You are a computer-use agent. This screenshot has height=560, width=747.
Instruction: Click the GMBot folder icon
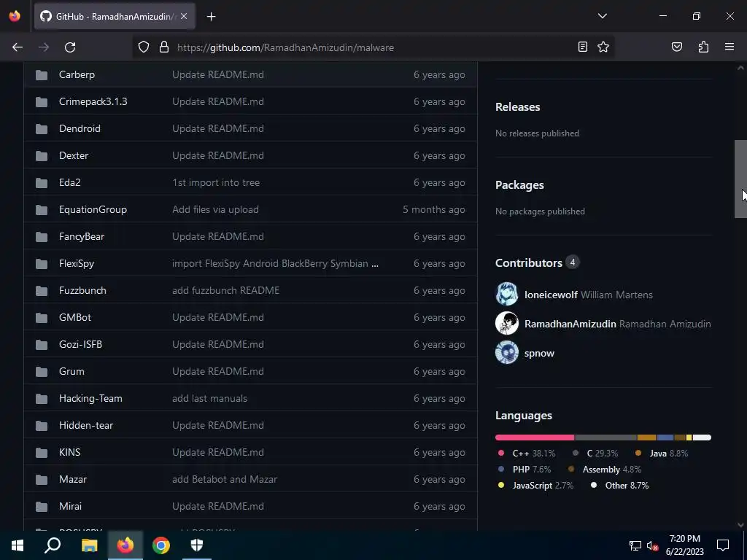coord(42,318)
